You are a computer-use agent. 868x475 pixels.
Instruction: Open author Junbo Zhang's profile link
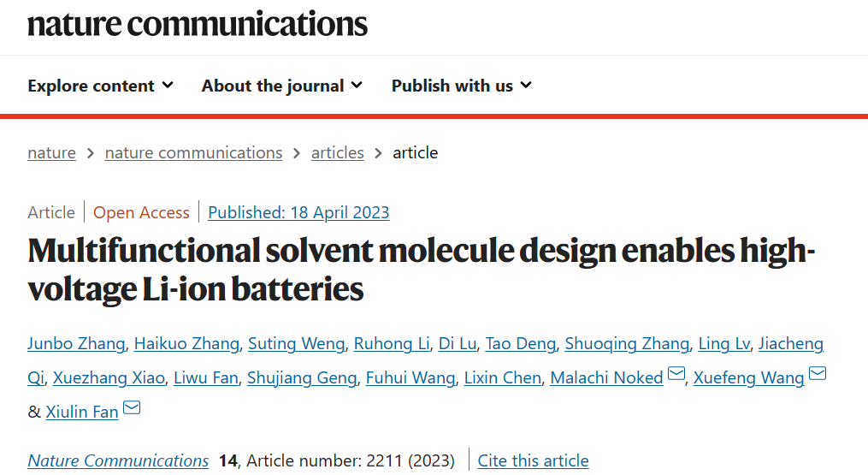(x=76, y=344)
